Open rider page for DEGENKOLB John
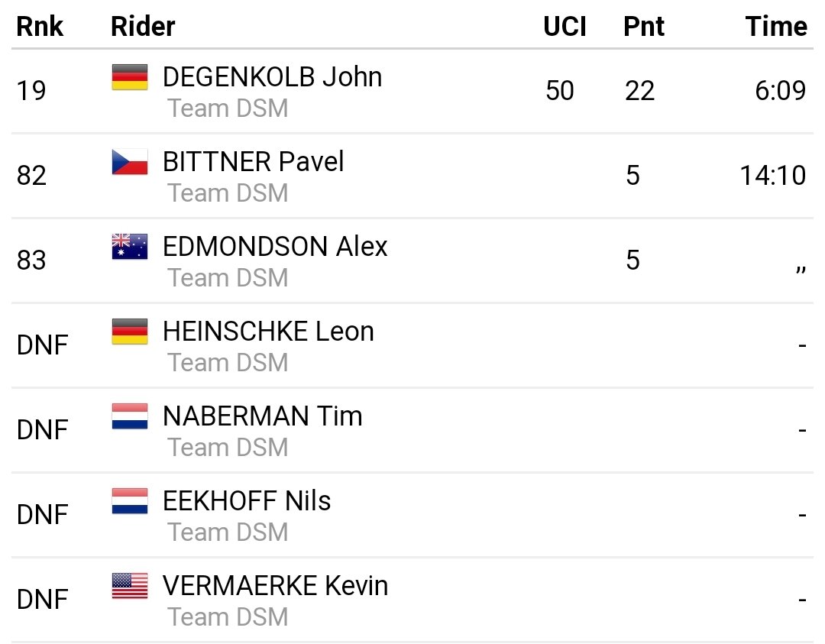 (x=273, y=77)
